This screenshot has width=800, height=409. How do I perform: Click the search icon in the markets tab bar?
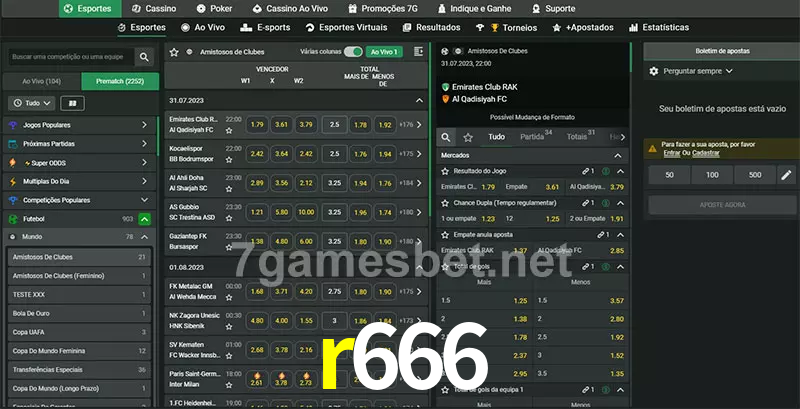(x=446, y=137)
